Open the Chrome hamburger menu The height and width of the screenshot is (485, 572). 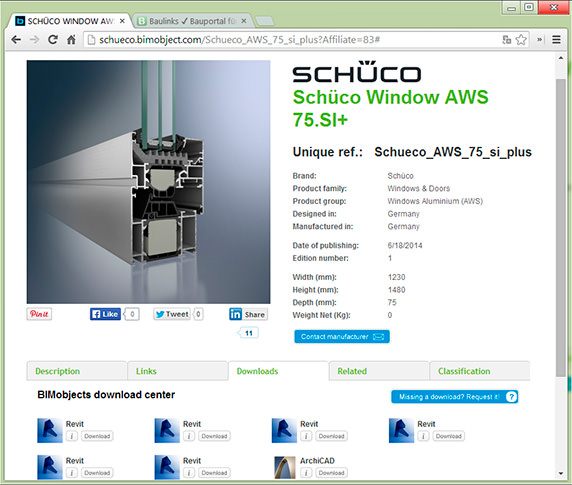[x=556, y=39]
